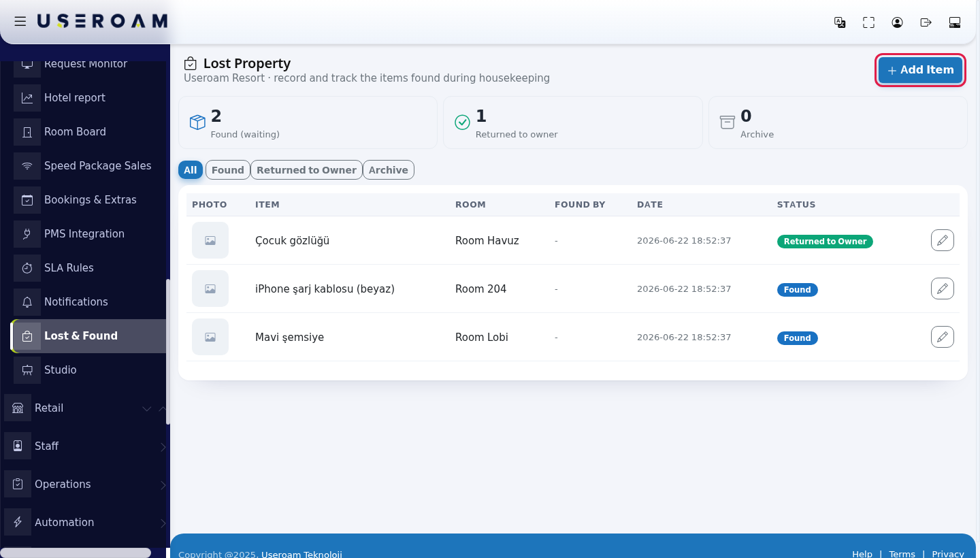The width and height of the screenshot is (980, 558).
Task: Edit the Mavi şemsiye item
Action: (943, 337)
